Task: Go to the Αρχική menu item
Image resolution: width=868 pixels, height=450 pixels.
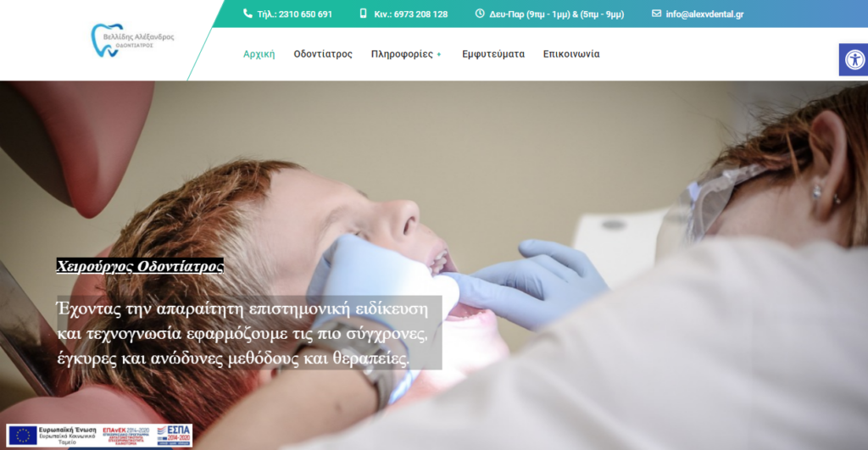Action: coord(259,53)
